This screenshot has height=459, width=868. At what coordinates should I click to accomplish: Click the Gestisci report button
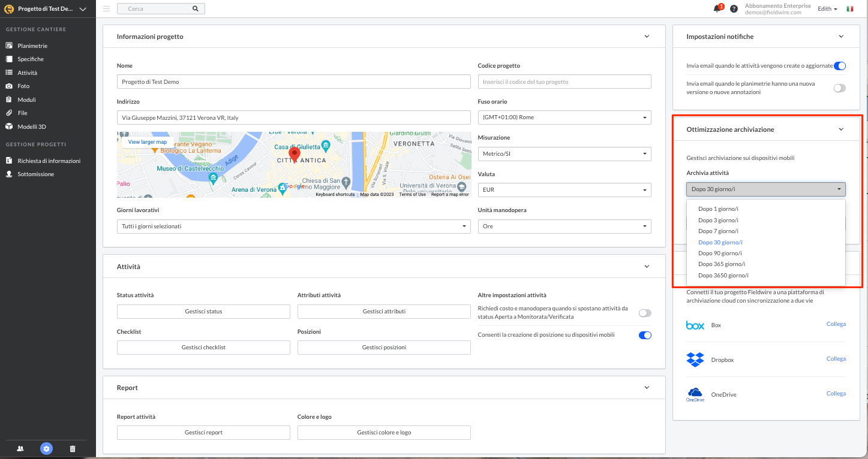(x=203, y=433)
